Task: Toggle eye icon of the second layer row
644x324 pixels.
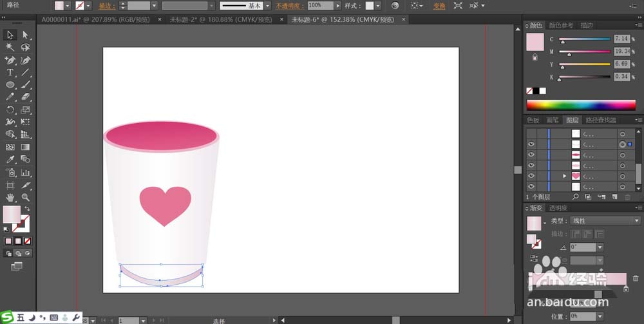Action: (531, 144)
